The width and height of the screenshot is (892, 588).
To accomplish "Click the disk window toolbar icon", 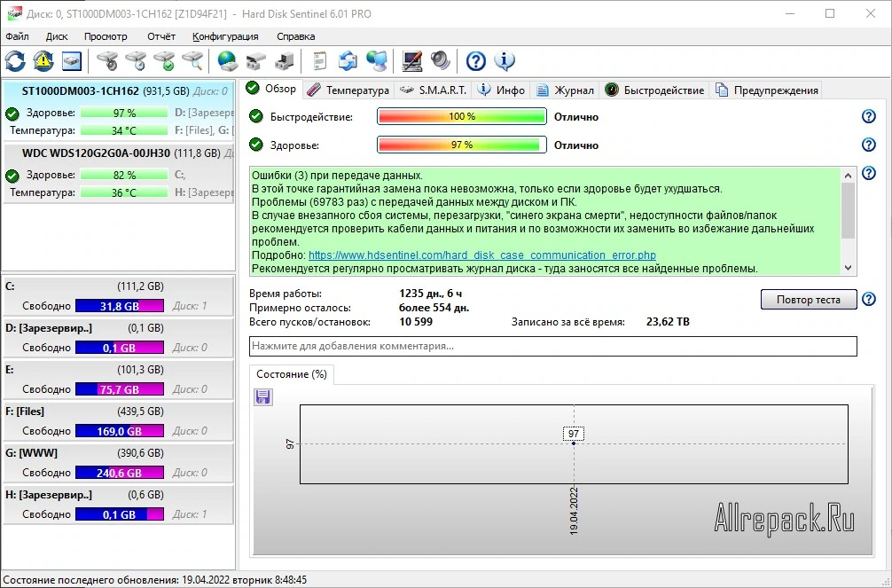I will 72,61.
